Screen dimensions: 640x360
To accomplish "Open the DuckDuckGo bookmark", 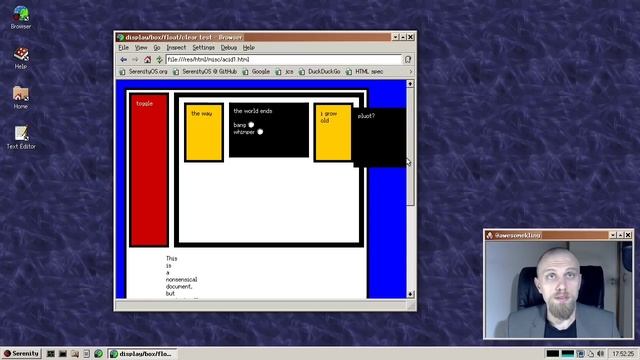I will (x=320, y=72).
